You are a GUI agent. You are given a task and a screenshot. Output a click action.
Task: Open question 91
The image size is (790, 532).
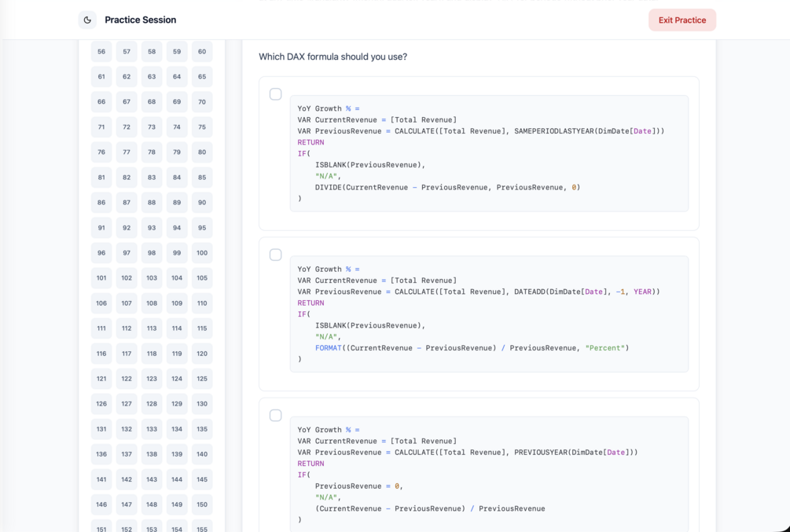pyautogui.click(x=101, y=228)
